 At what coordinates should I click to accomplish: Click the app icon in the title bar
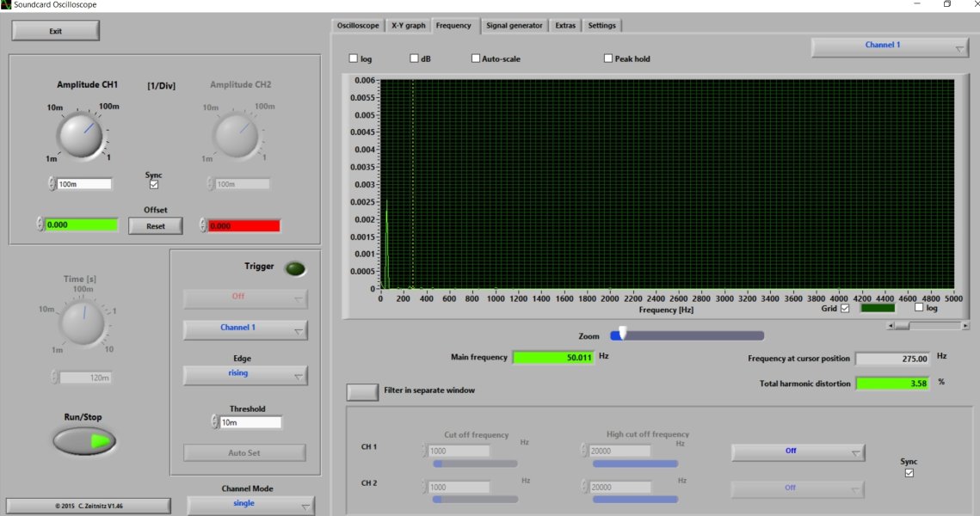tap(6, 5)
